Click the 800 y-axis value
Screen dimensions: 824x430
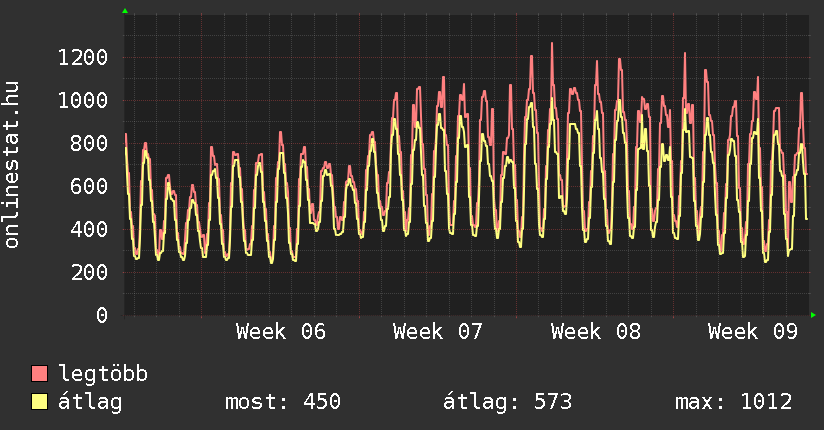(x=88, y=143)
